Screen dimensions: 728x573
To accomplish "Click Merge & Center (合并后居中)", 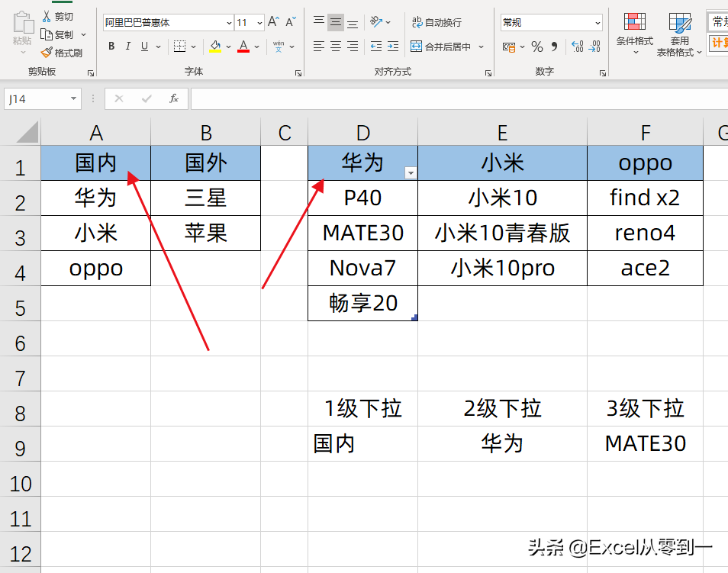I will pos(440,47).
